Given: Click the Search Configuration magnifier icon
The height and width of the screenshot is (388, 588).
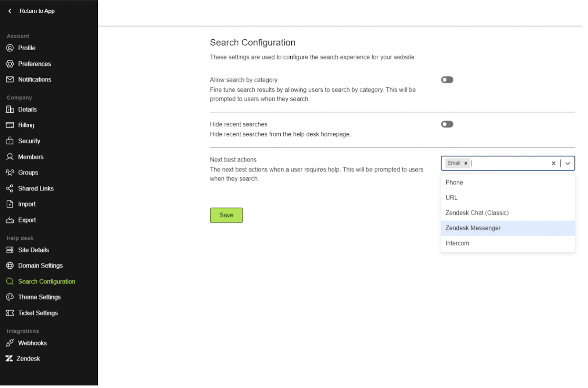Looking at the screenshot, I should tap(10, 282).
